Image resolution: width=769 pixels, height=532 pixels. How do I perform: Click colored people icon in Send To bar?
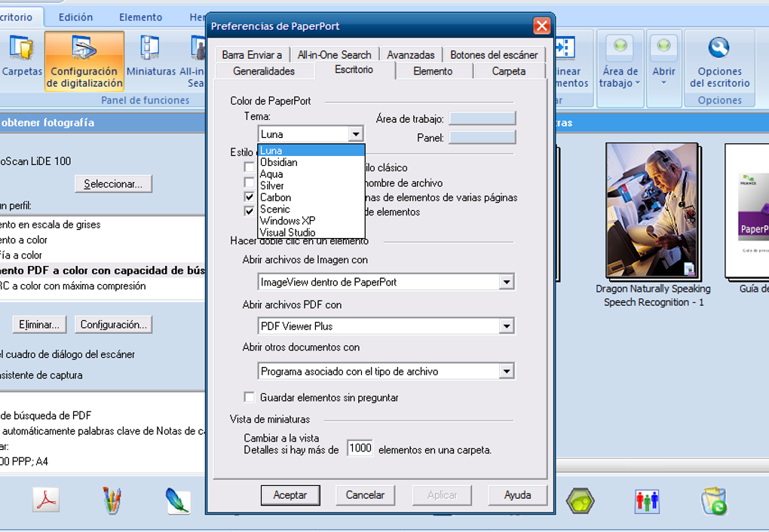coord(647,501)
